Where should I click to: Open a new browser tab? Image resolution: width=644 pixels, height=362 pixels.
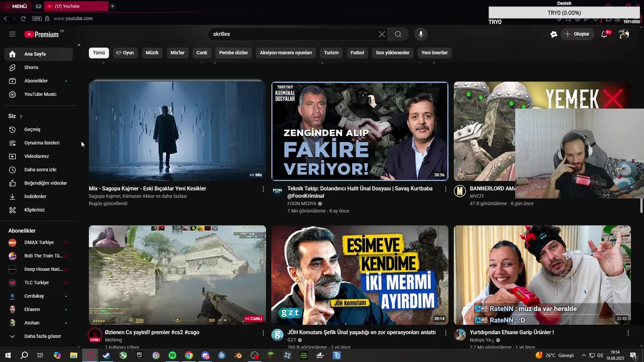pyautogui.click(x=112, y=6)
